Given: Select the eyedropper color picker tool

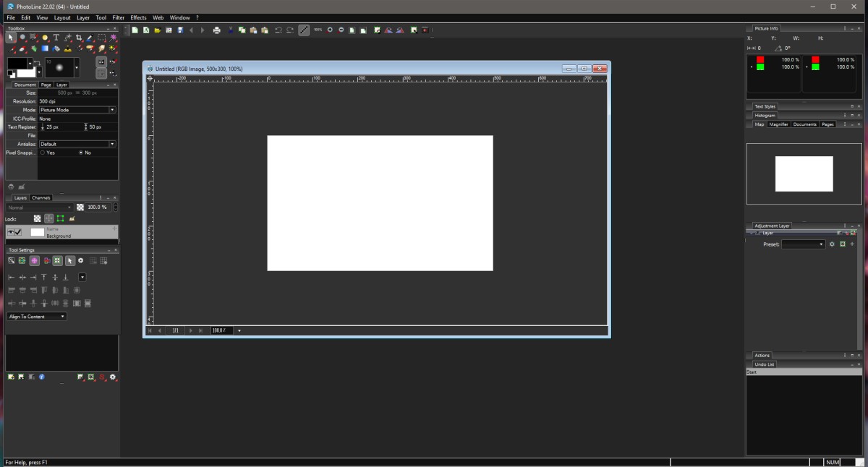Looking at the screenshot, I should (x=90, y=38).
